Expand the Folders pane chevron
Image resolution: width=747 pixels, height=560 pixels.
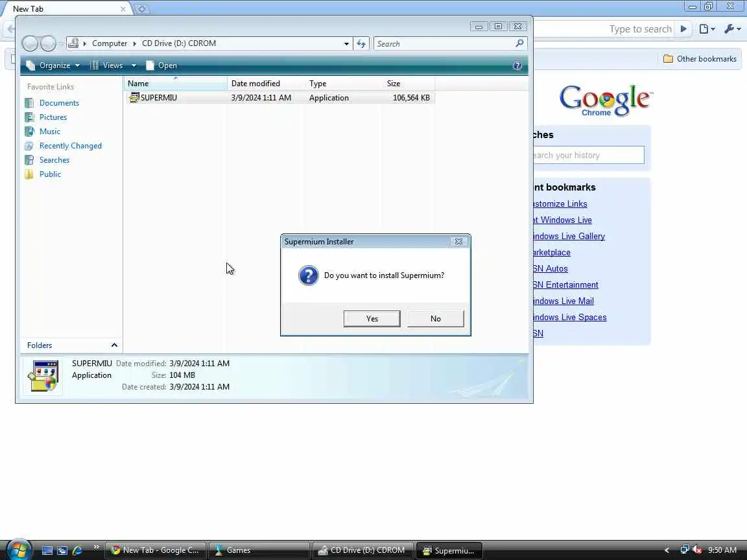pos(114,345)
